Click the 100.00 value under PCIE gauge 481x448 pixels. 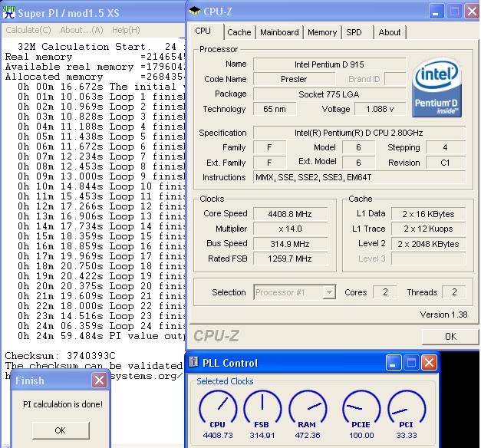pos(361,435)
